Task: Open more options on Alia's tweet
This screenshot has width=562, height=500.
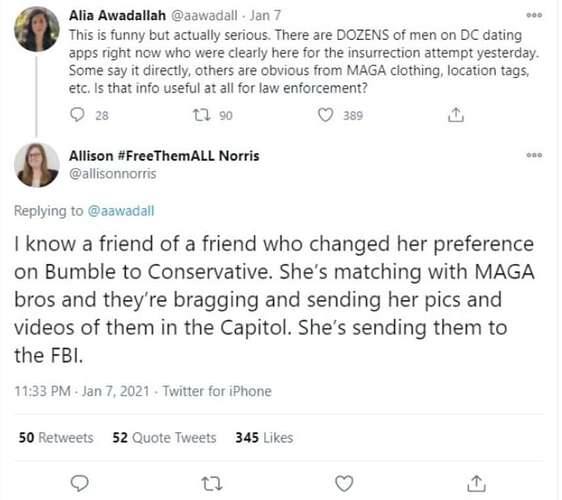Action: 534,15
